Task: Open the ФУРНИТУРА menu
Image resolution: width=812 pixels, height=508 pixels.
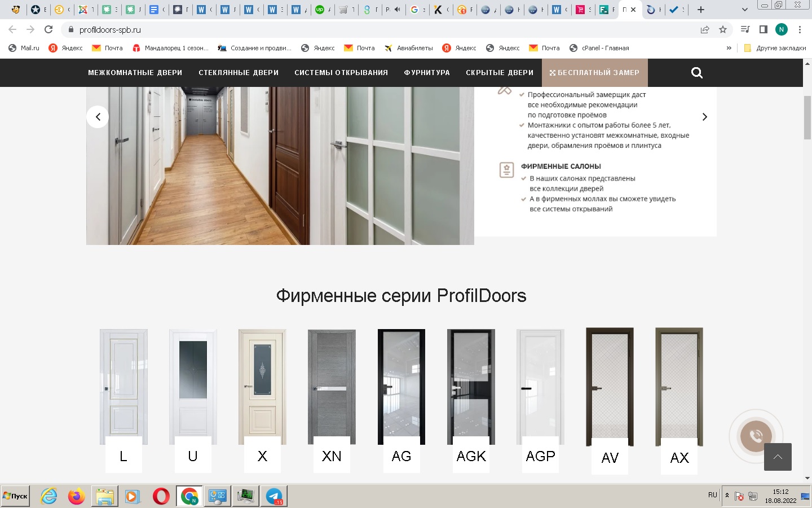Action: [x=427, y=73]
